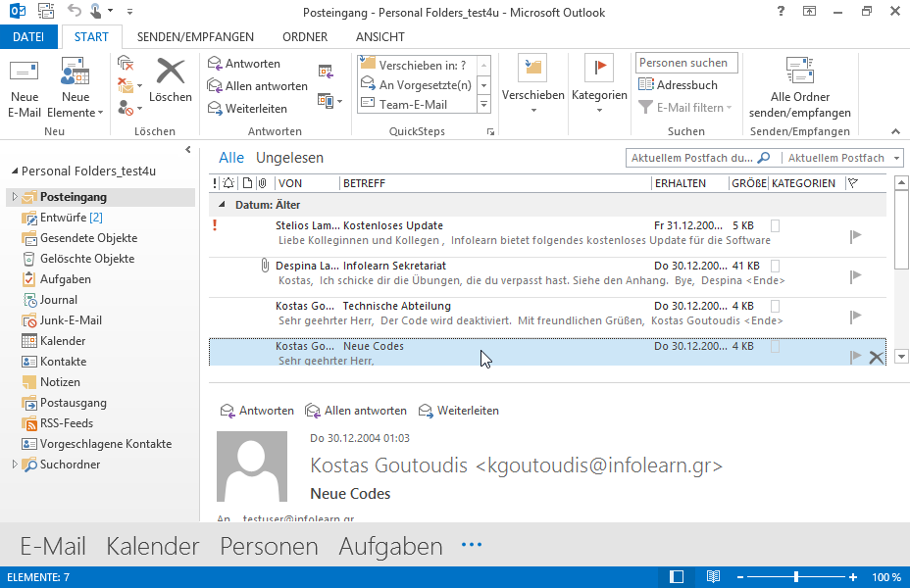Expand the Posteingang folder
Viewport: 910px width, 588px height.
point(15,197)
